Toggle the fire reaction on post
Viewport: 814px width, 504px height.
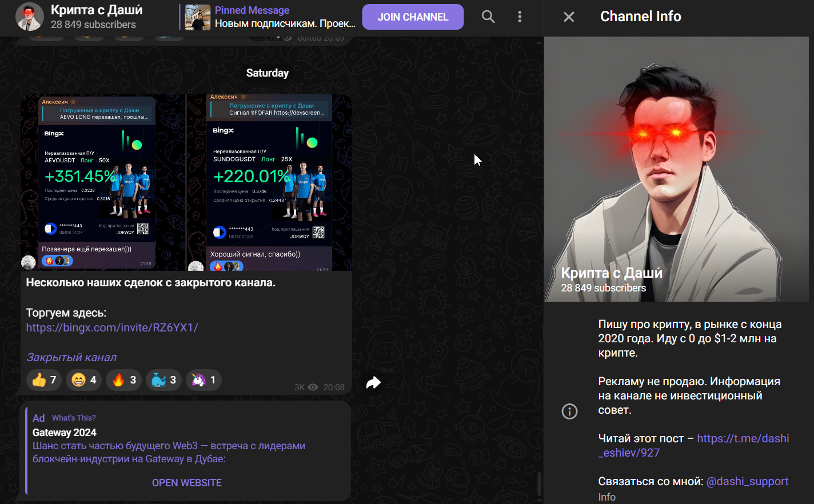(124, 380)
